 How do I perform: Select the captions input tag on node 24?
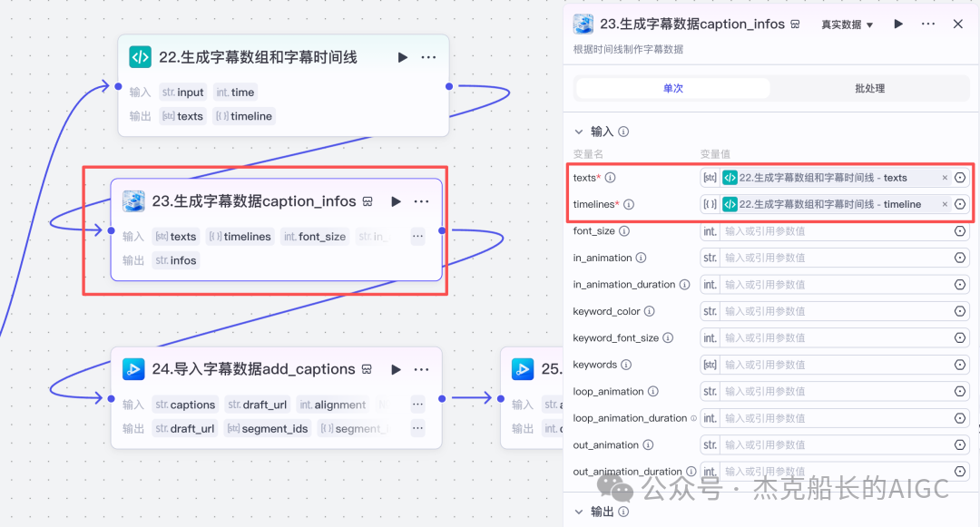(185, 404)
